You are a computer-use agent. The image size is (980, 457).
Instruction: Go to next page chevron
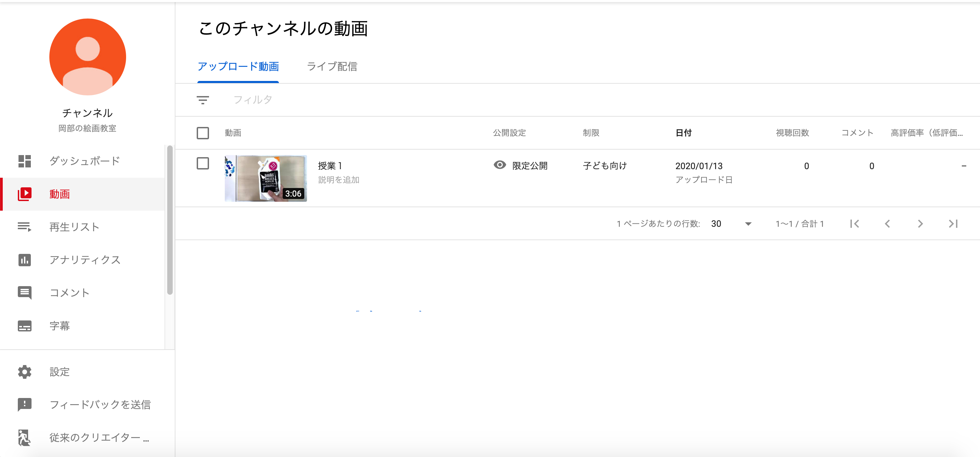click(920, 224)
